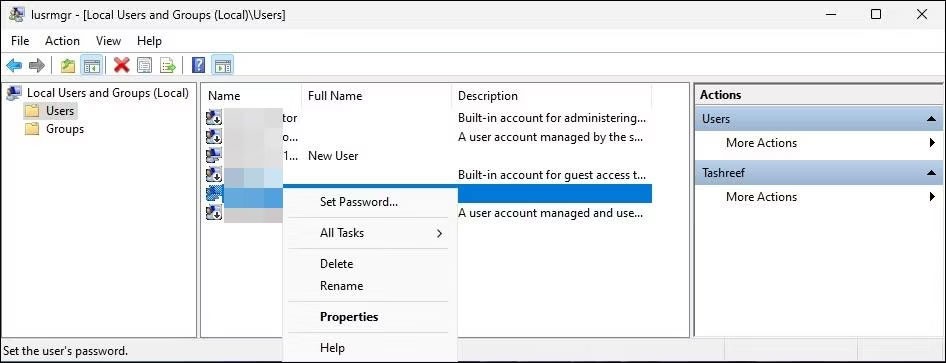Click 'Built-in account for administering...' description
Screen dimensions: 946x363
coord(551,118)
